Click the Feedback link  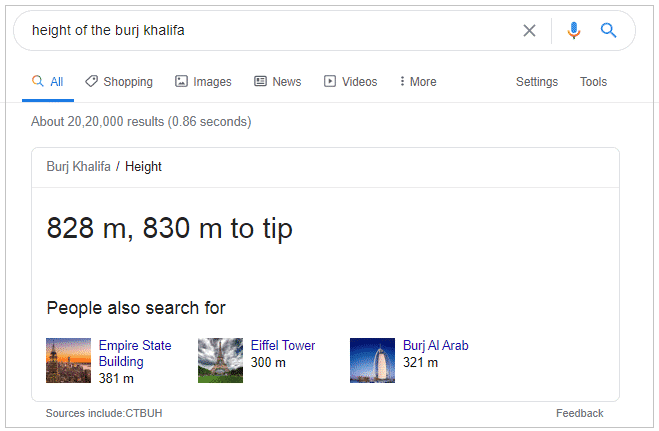click(x=580, y=413)
